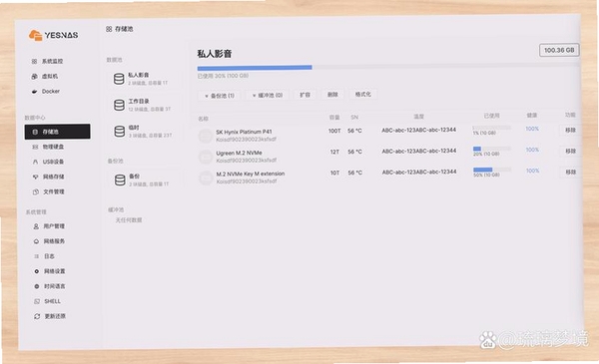Click the SK Hynix Platinum P41 disk icon
This screenshot has height=364, width=599.
(x=205, y=136)
